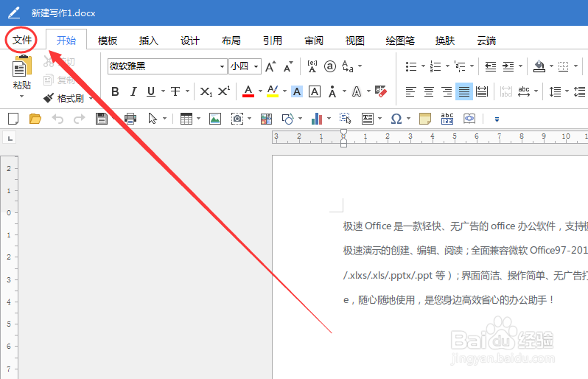Click the enclosed character @ icon
The height and width of the screenshot is (379, 588).
[x=330, y=66]
